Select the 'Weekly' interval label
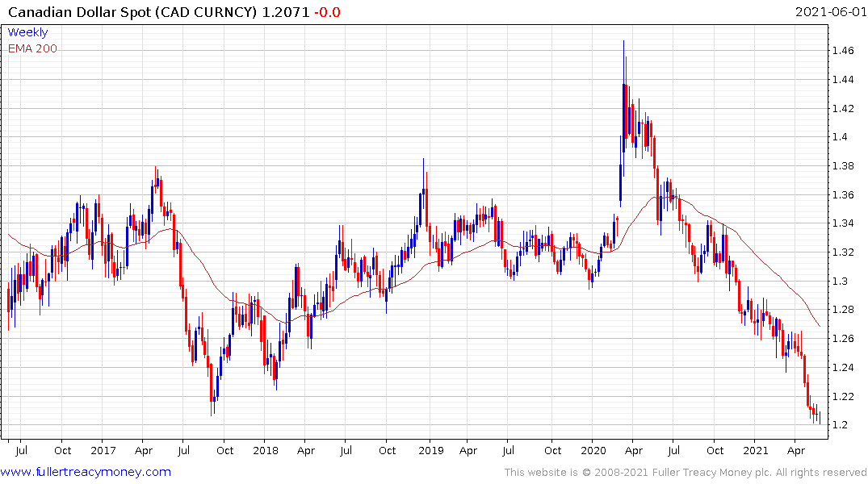Image resolution: width=868 pixels, height=484 pixels. 27,32
